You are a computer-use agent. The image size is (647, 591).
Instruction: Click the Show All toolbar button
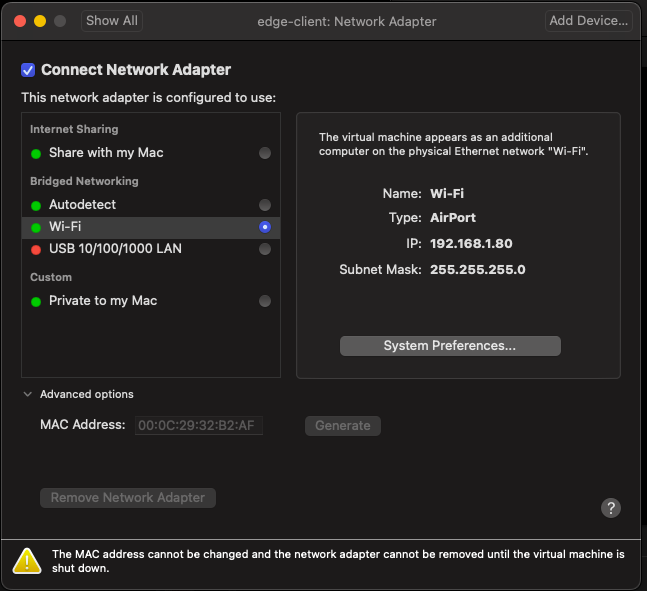pos(112,20)
